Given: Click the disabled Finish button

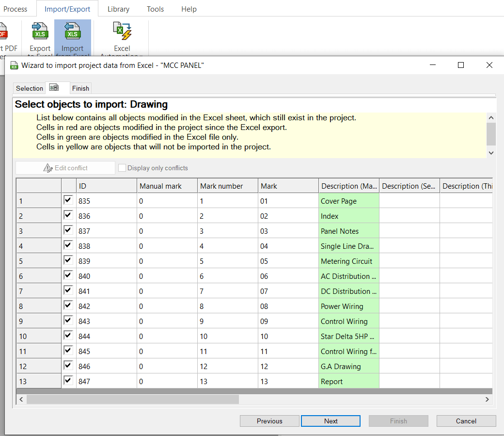Looking at the screenshot, I should tap(398, 421).
